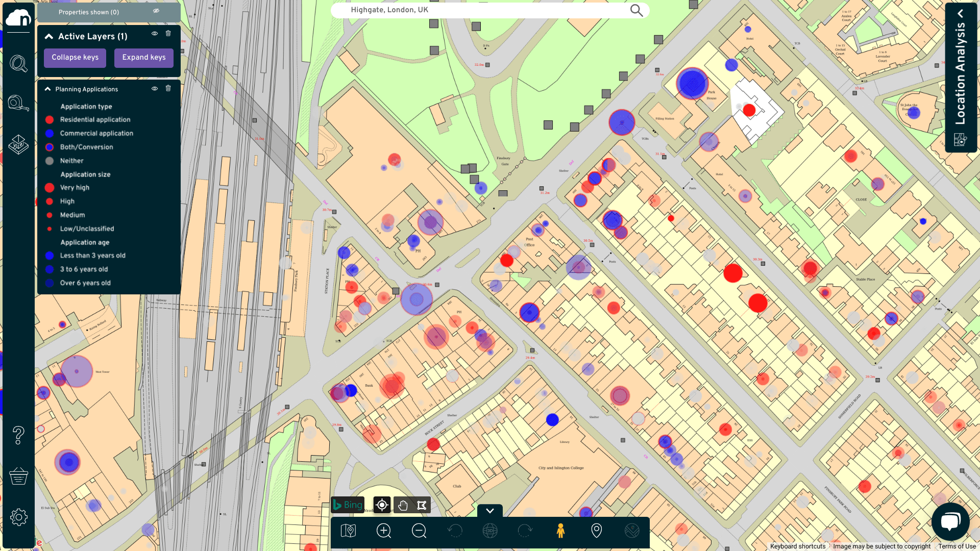Screen dimensions: 980x551
Task: Activate the pedestrian street view icon
Action: [x=561, y=531]
